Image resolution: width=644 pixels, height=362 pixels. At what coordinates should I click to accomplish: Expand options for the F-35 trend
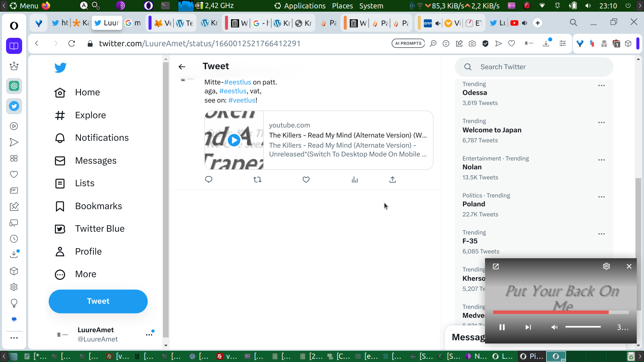[x=601, y=234]
